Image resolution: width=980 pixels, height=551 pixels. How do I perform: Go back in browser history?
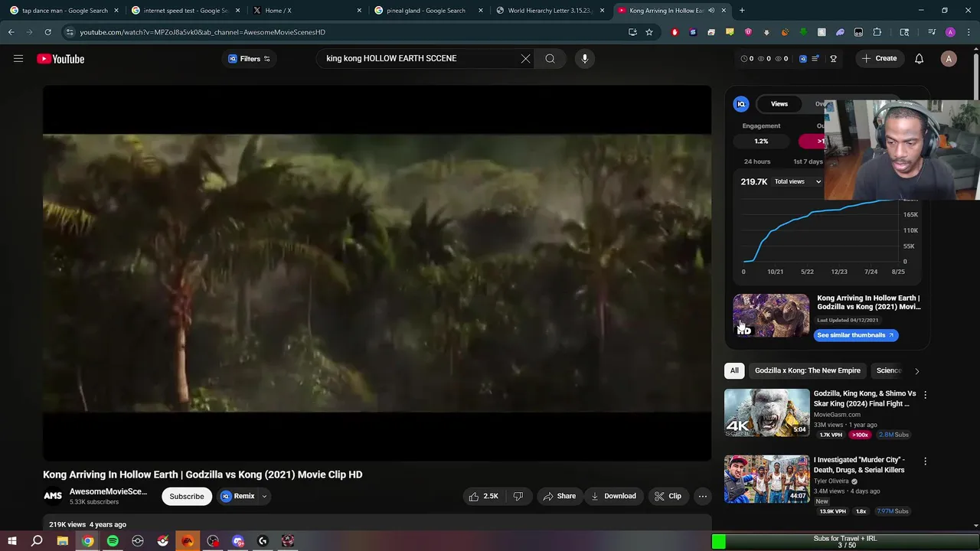coord(11,32)
